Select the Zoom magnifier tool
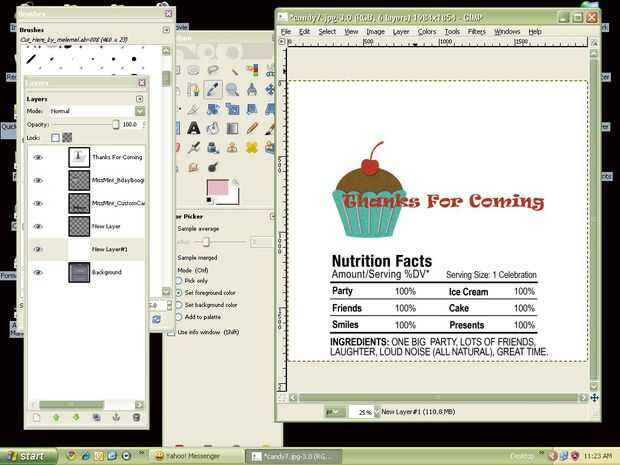620x465 pixels. [x=232, y=89]
